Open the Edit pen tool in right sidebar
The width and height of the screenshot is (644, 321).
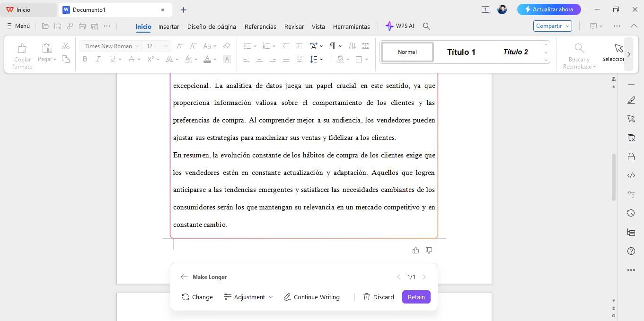coord(631,100)
